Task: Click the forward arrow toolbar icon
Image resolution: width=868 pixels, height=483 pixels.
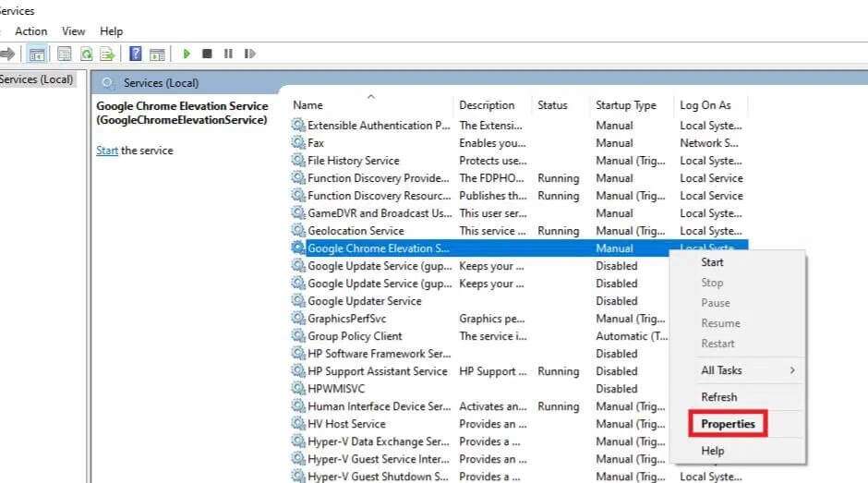Action: tap(7, 54)
